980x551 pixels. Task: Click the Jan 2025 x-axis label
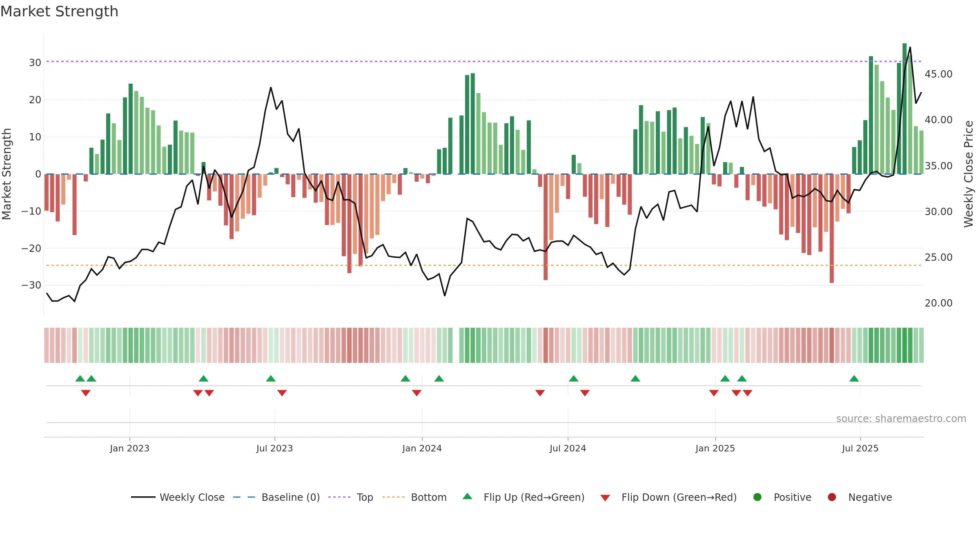point(715,448)
